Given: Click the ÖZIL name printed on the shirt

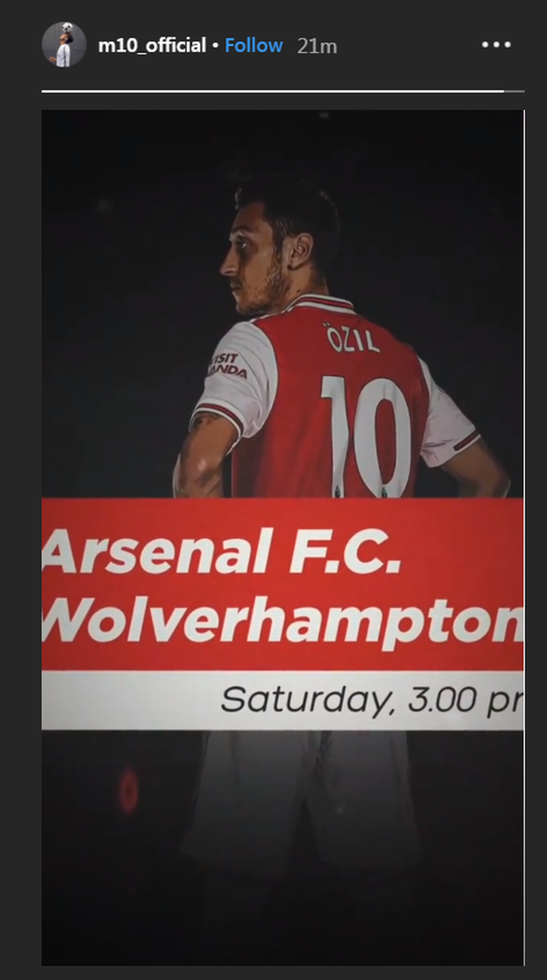Looking at the screenshot, I should pyautogui.click(x=352, y=338).
